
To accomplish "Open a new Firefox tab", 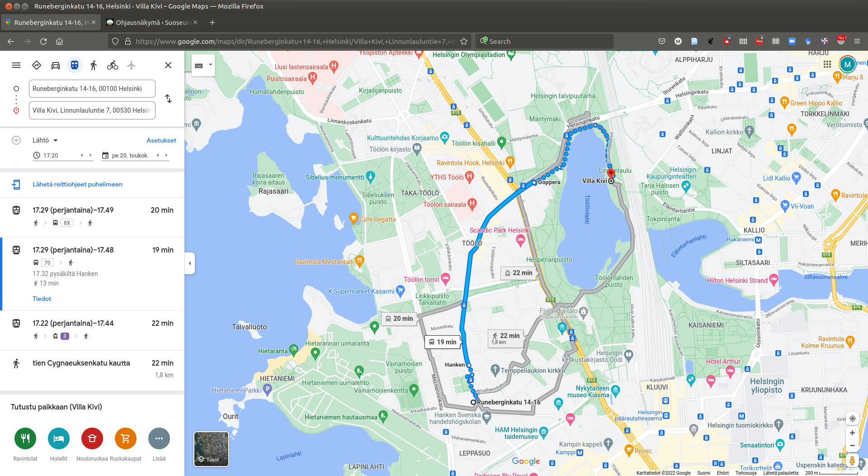I will coord(212,23).
